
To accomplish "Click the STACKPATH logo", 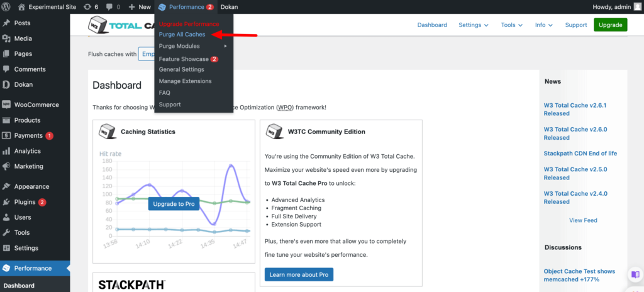I will [132, 284].
